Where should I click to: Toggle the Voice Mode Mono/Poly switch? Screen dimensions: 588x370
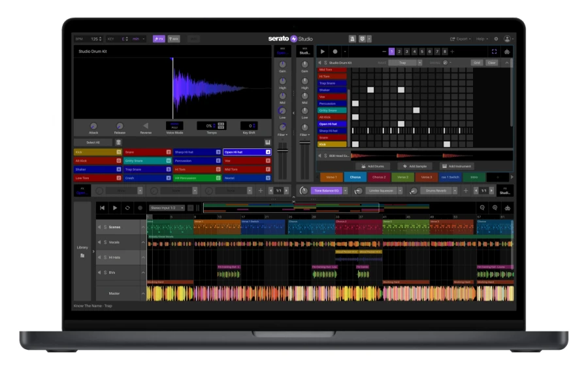(x=174, y=126)
